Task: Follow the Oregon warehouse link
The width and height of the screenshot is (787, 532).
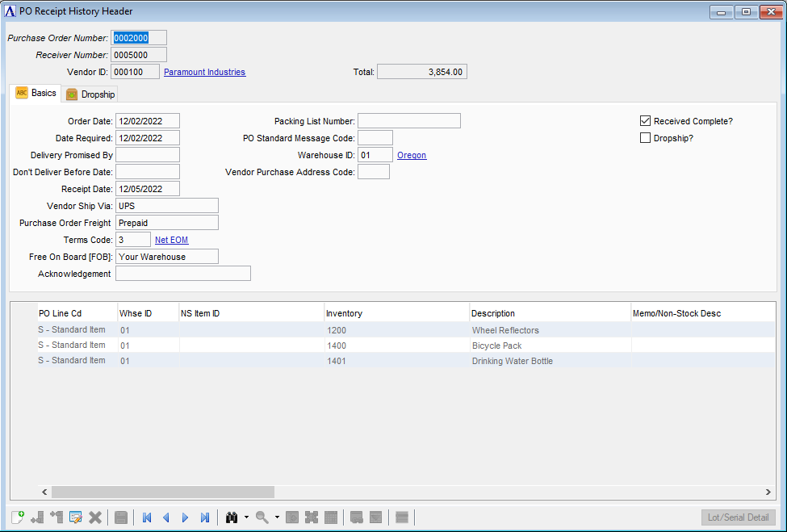Action: [412, 155]
